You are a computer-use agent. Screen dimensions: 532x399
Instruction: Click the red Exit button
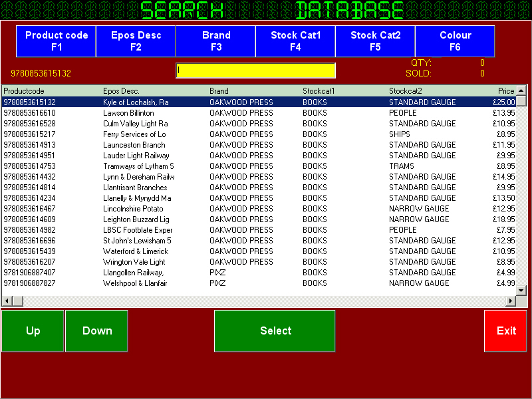505,331
